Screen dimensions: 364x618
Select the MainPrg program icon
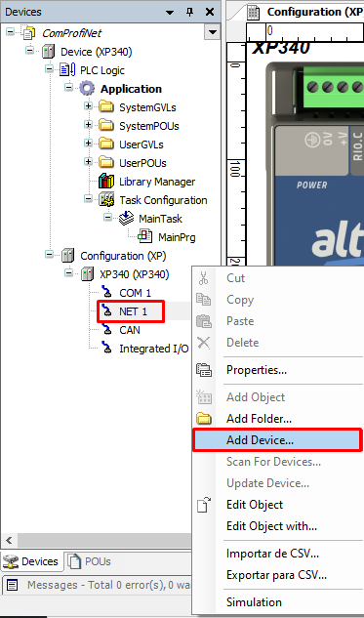point(145,237)
